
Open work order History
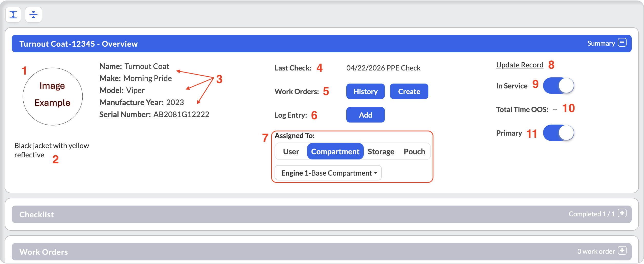[365, 91]
